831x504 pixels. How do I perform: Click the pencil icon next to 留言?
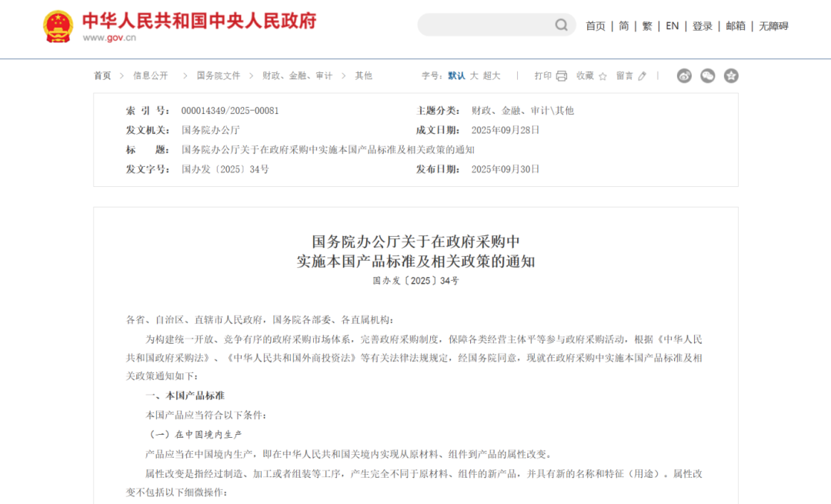(642, 75)
